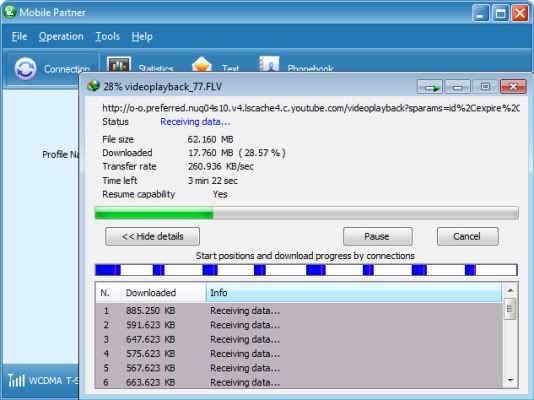Close the videoplayback download dialog
Viewport: 534px width, 400px height.
[x=513, y=87]
